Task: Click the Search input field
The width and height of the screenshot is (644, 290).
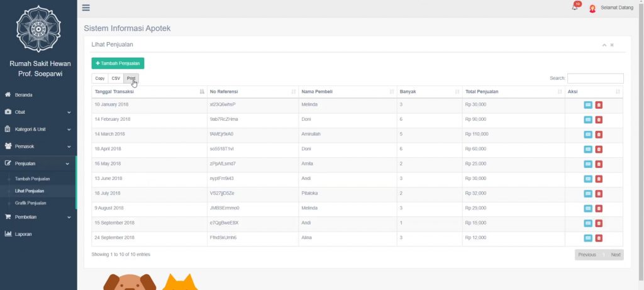Action: point(595,79)
